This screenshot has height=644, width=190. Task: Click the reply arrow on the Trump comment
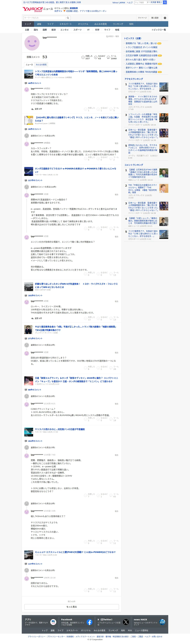[x=32, y=109]
